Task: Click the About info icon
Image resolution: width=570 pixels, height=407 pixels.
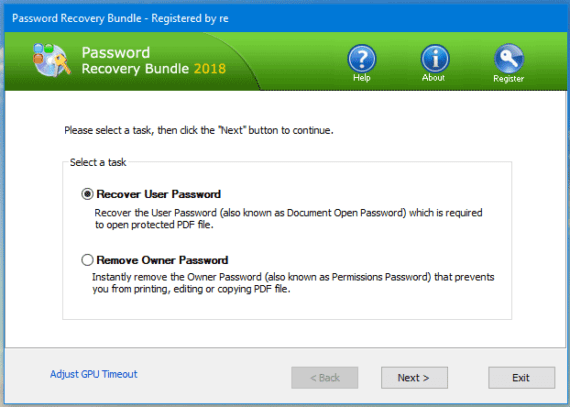Action: click(x=435, y=59)
